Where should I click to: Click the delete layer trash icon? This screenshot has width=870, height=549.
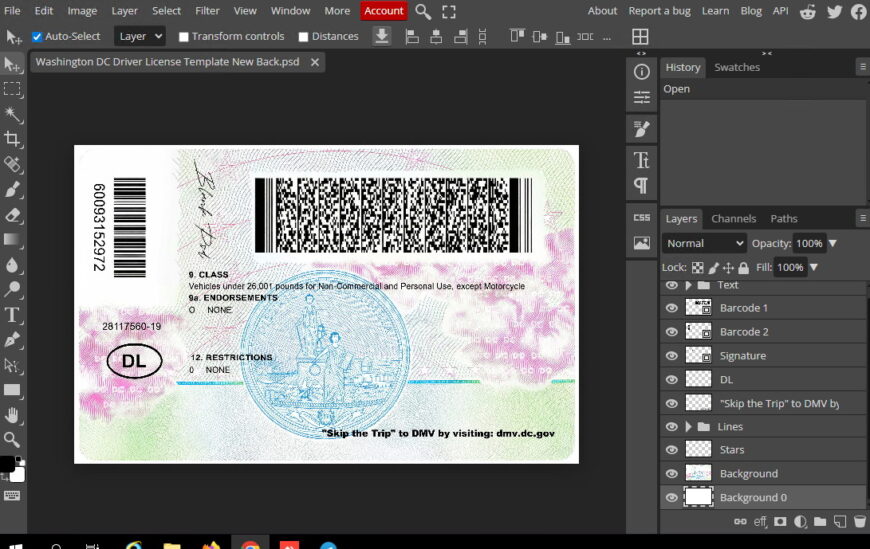pos(859,521)
